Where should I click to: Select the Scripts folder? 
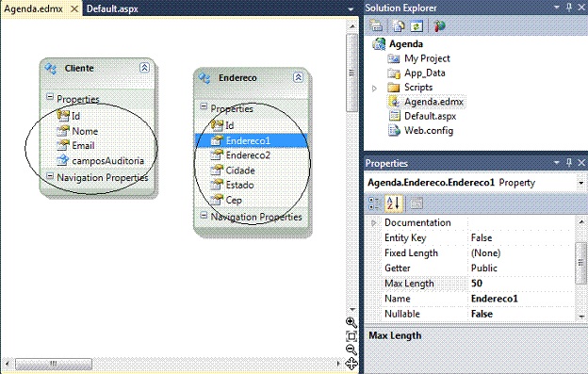point(418,88)
